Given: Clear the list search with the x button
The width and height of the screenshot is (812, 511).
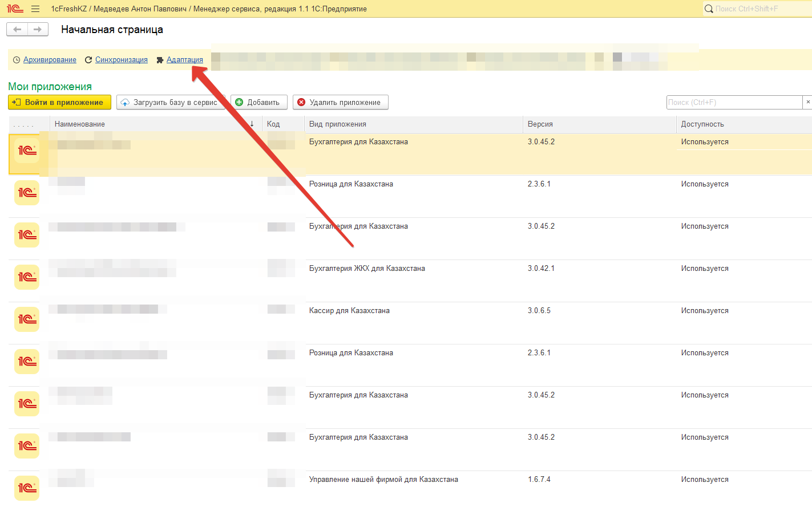Looking at the screenshot, I should click(807, 102).
